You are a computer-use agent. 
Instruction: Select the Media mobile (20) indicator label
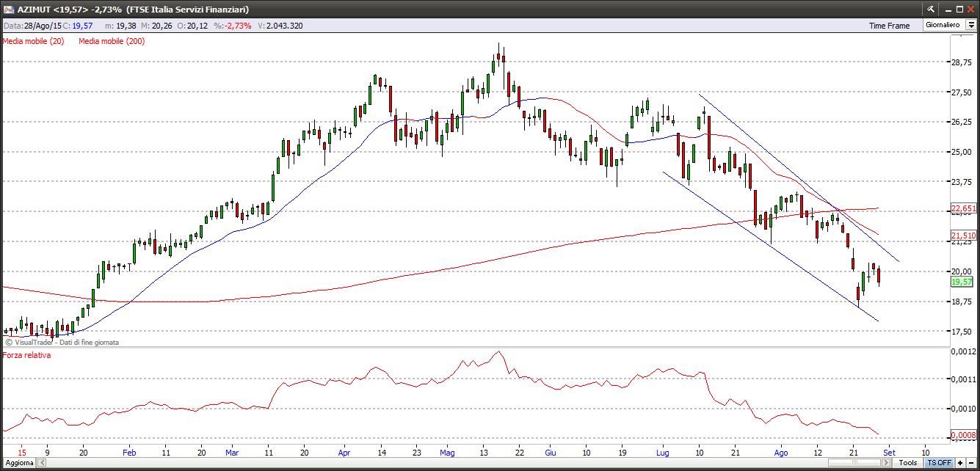point(34,41)
